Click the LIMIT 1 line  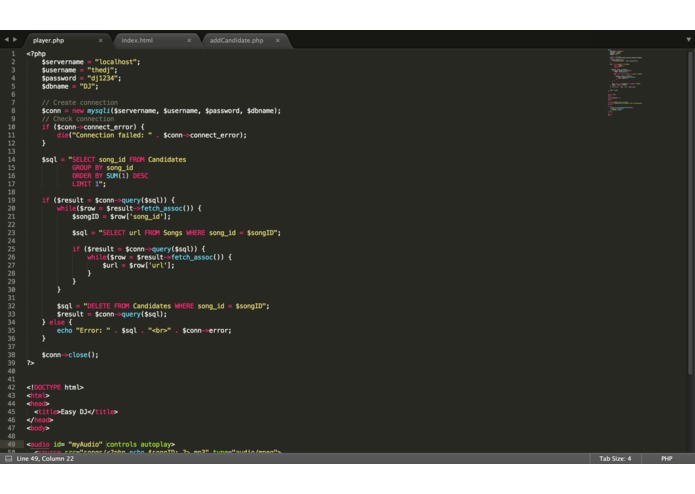89,184
